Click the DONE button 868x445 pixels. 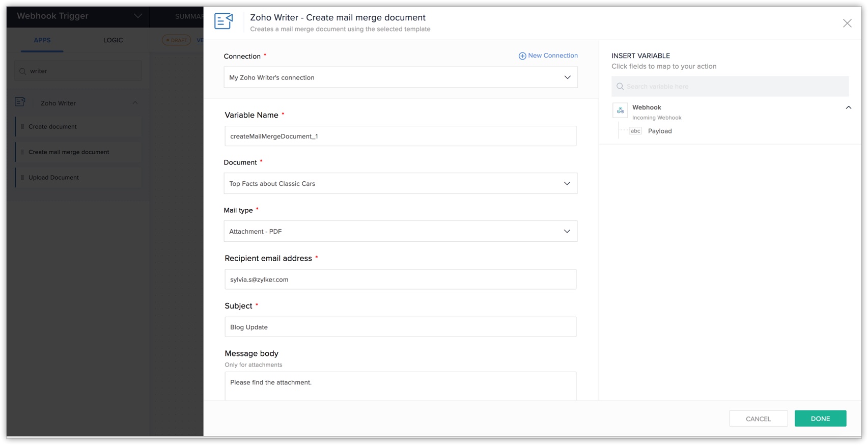820,419
